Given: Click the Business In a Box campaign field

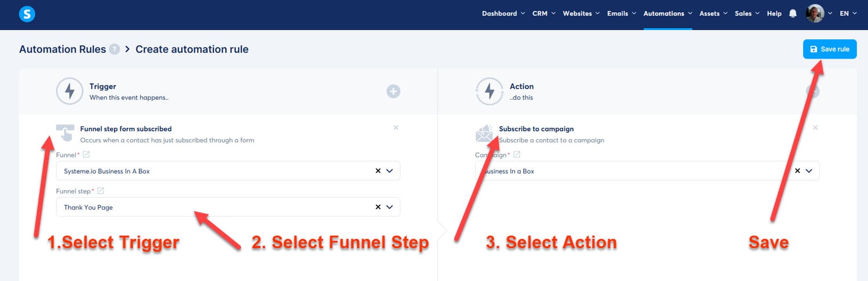Looking at the screenshot, I should 648,171.
